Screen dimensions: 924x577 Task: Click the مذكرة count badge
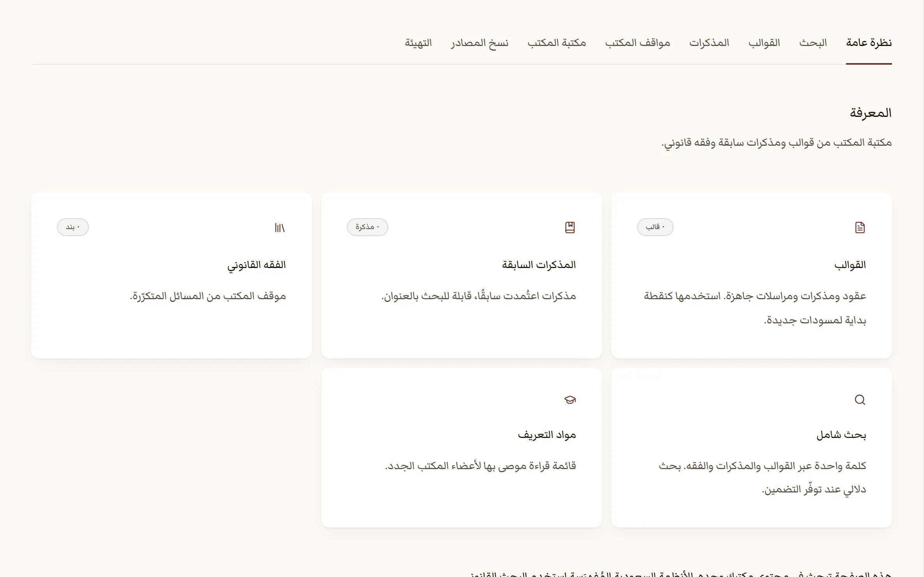click(367, 227)
